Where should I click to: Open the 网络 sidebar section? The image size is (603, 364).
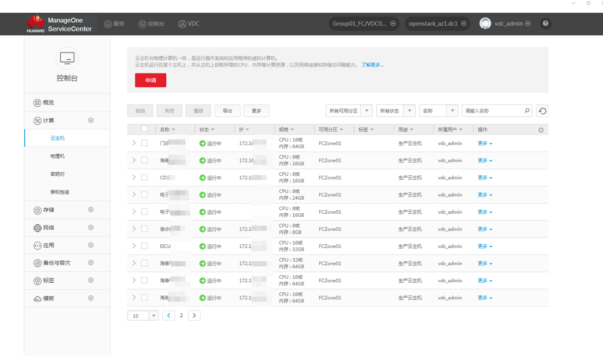pyautogui.click(x=67, y=228)
